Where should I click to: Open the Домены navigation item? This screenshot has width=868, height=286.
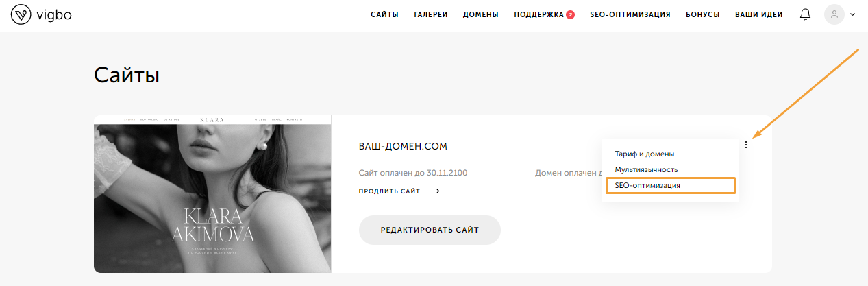click(x=481, y=14)
